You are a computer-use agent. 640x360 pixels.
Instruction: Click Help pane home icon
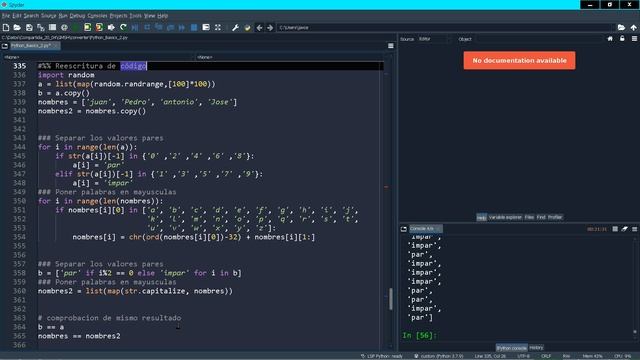[610, 39]
